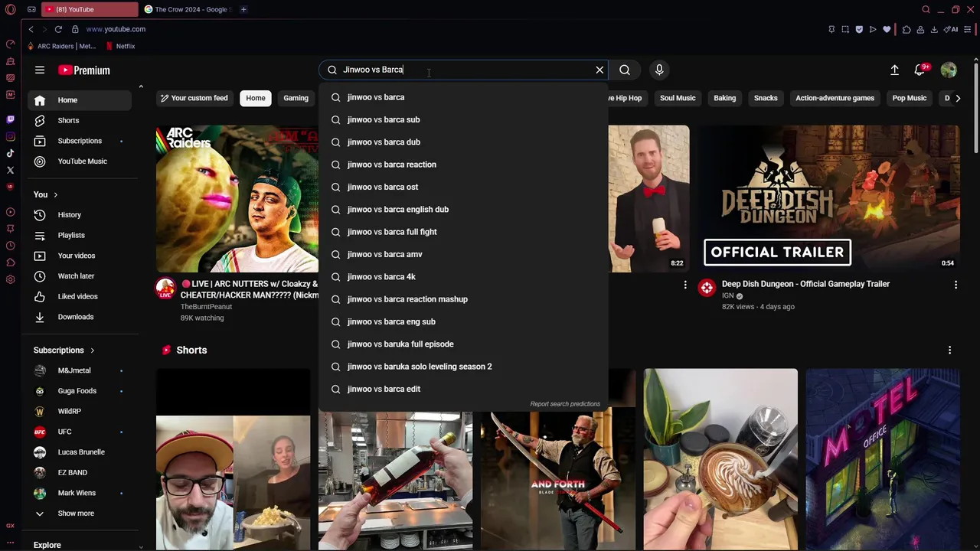
Task: Select the Gaming filter chip
Action: pos(296,98)
